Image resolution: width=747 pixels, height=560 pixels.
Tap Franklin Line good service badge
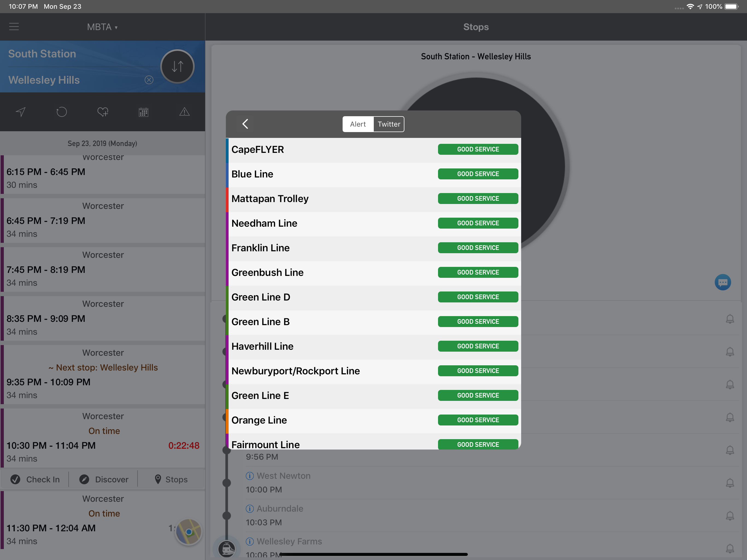pos(478,248)
